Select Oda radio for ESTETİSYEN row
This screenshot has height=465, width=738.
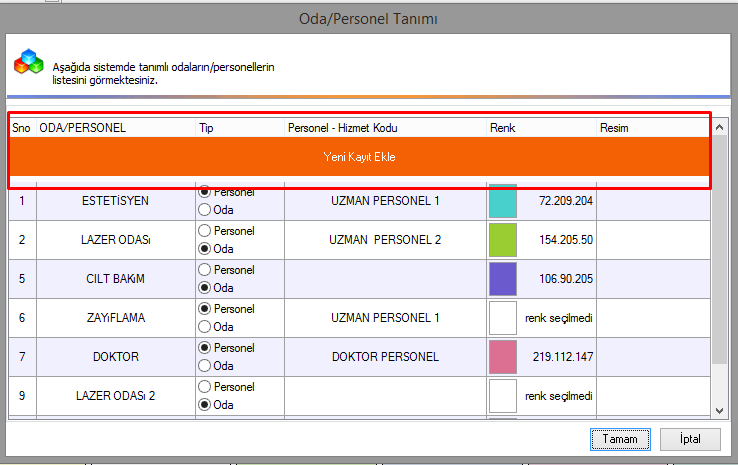tap(206, 210)
